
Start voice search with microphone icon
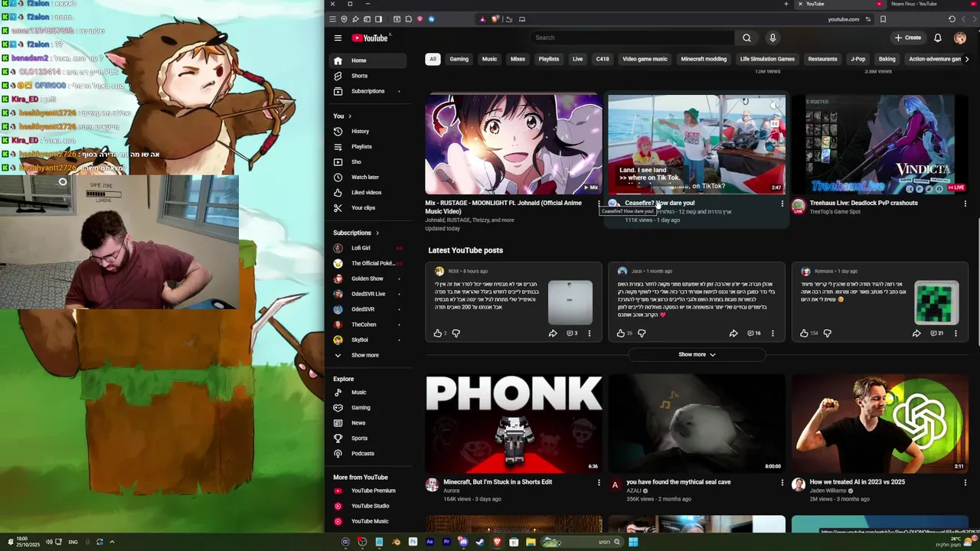pyautogui.click(x=773, y=37)
